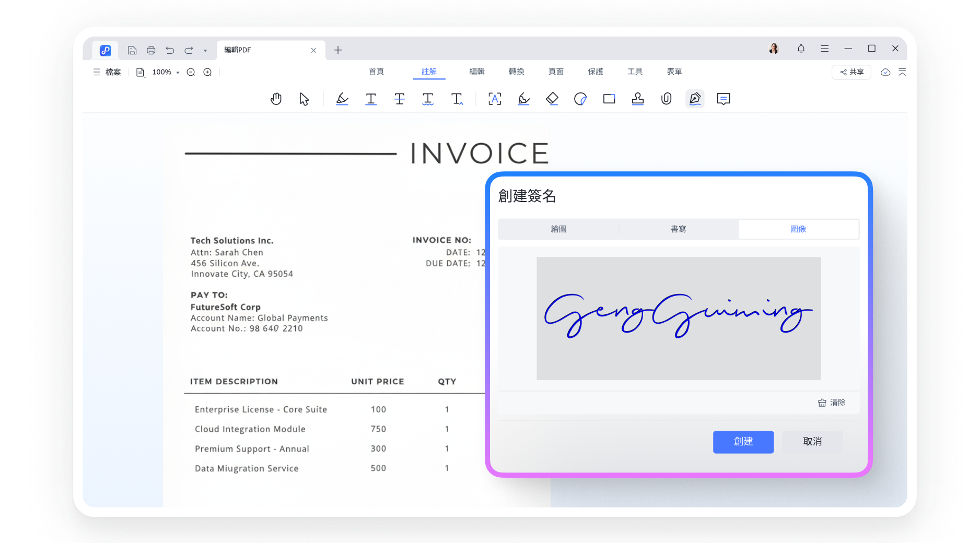Viewport: 980px width, 543px height.
Task: Choose the highlighter annotation tool
Action: click(342, 99)
